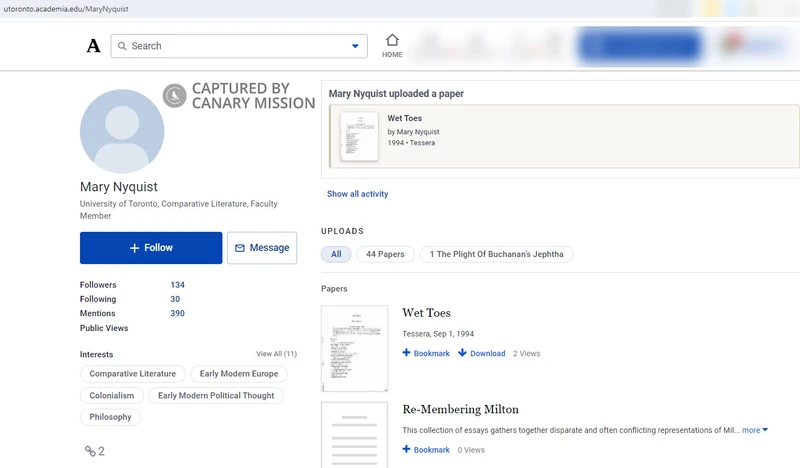Click the Mary Nyquist profile name heading

(x=118, y=187)
